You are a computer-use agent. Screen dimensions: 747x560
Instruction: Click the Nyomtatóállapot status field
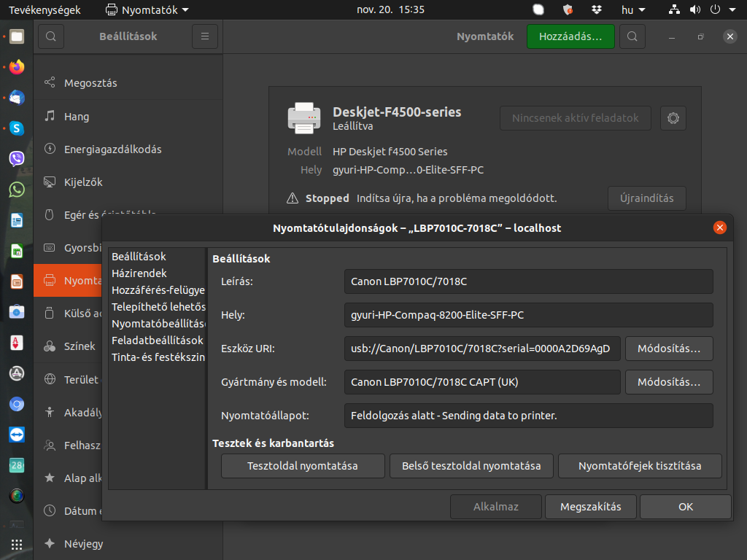528,415
